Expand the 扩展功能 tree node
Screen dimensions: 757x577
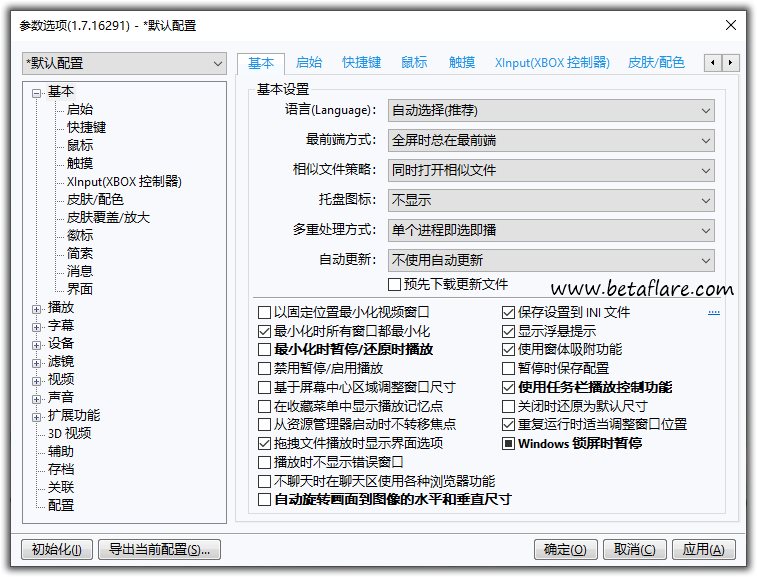[37, 416]
